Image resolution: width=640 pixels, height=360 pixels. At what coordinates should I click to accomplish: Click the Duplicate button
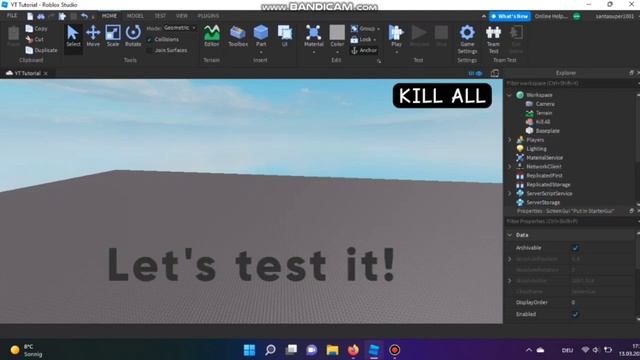pos(41,50)
